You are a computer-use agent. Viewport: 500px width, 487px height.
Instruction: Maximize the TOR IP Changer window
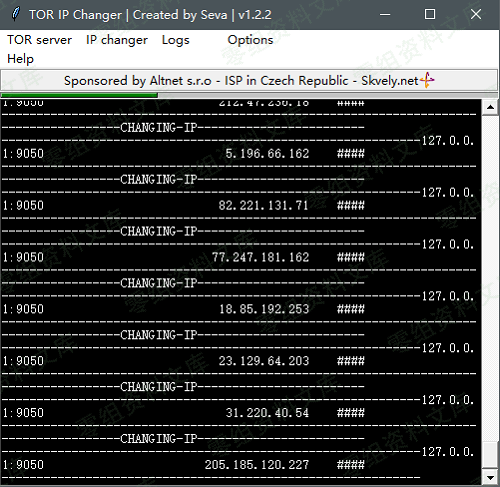[x=430, y=15]
